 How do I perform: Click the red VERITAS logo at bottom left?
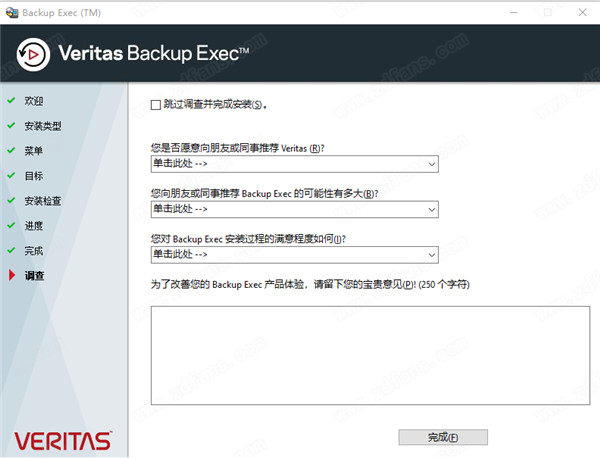click(63, 441)
